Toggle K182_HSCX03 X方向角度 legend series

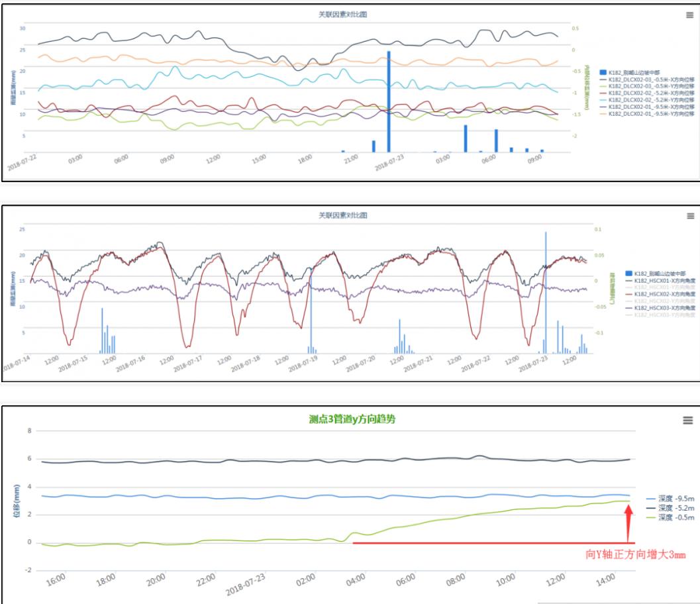[660, 308]
